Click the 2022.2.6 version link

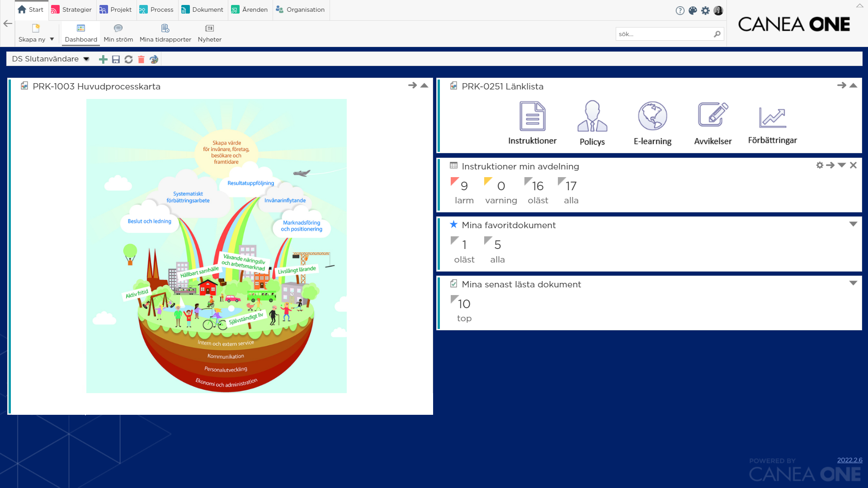[849, 460]
